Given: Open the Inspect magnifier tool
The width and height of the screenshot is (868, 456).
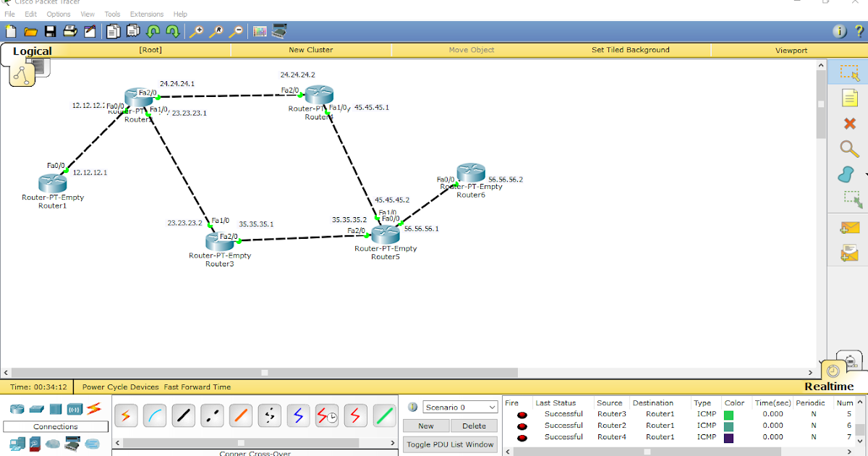Looking at the screenshot, I should coord(848,148).
